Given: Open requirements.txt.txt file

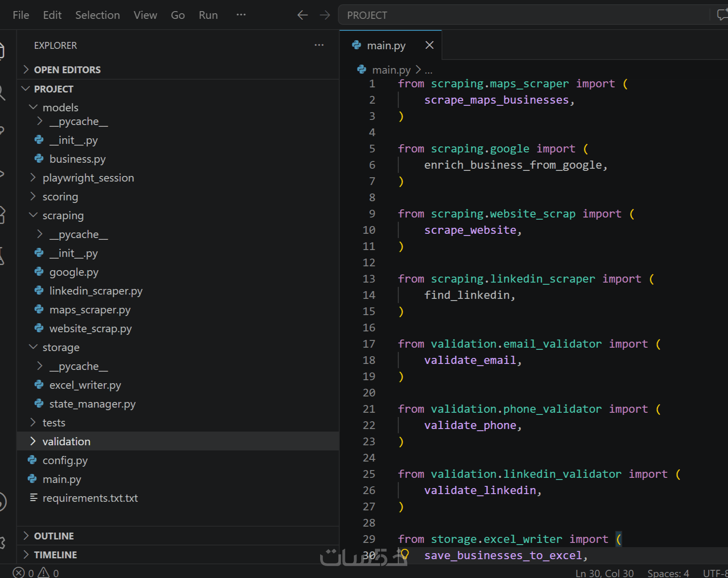Looking at the screenshot, I should 90,498.
